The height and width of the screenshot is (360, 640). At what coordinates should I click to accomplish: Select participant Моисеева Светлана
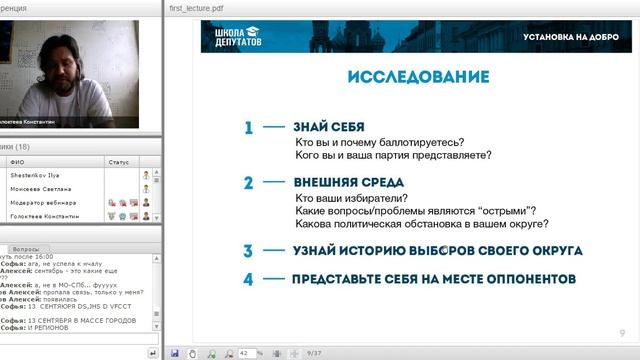(x=41, y=189)
